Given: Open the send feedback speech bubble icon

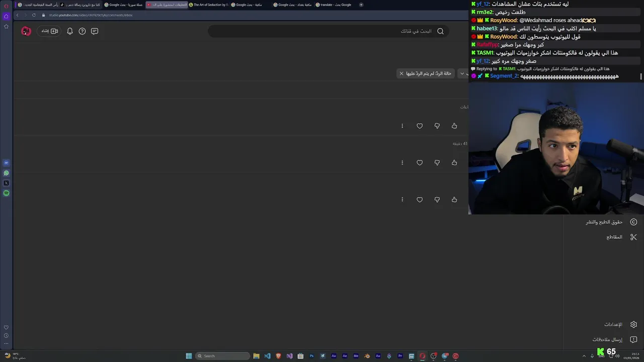Looking at the screenshot, I should pyautogui.click(x=95, y=31).
